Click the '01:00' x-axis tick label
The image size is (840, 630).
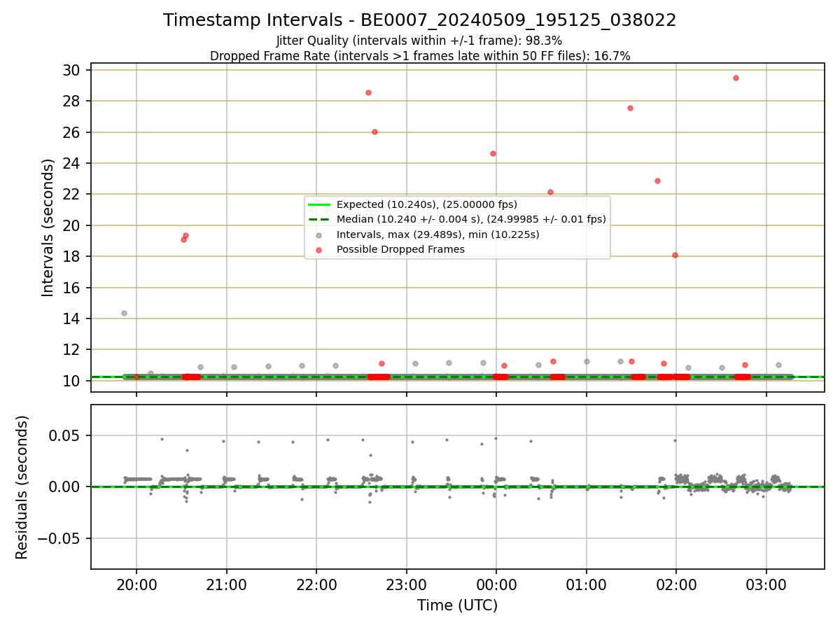pyautogui.click(x=586, y=584)
